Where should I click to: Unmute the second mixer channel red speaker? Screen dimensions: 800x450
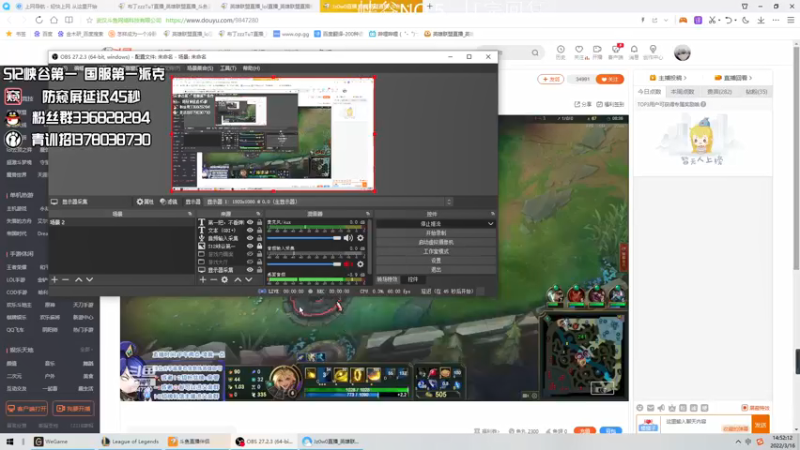coord(348,264)
